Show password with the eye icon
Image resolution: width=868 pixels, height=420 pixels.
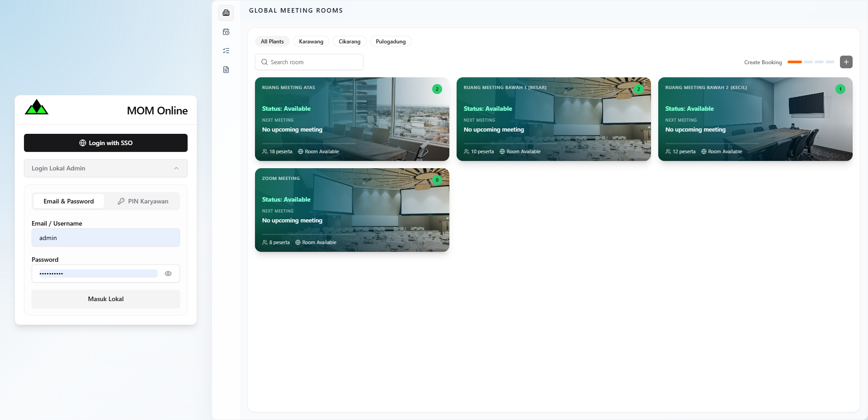168,274
